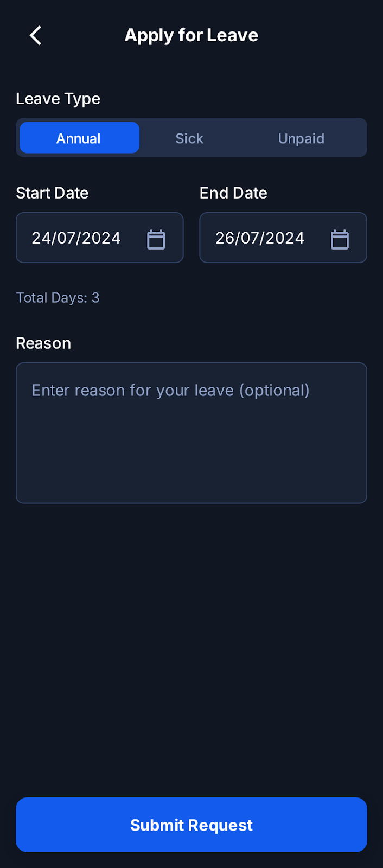The width and height of the screenshot is (383, 868).
Task: Tap the highlighted Annual segment button
Action: coord(79,138)
